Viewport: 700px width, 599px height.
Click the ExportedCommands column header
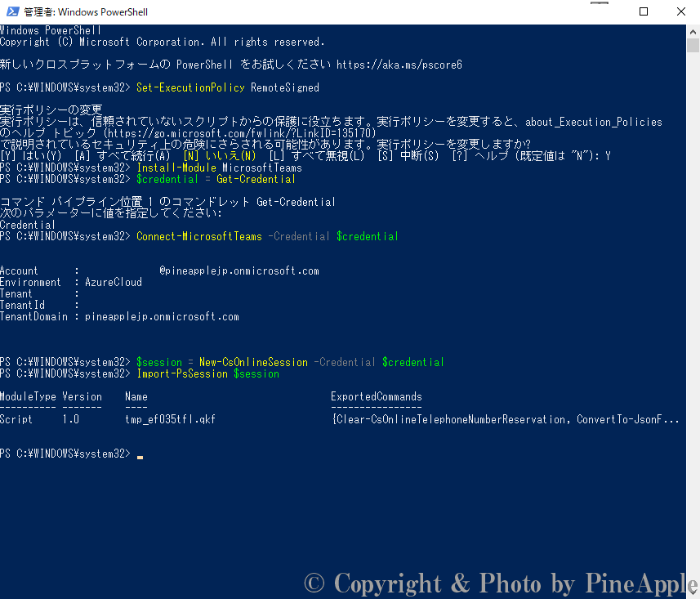(x=376, y=396)
